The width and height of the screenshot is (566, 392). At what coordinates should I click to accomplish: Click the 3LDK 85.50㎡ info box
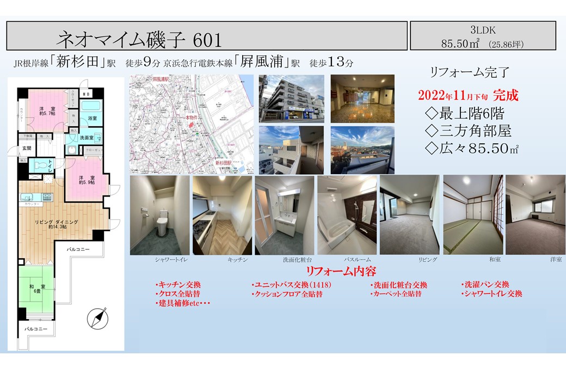pyautogui.click(x=482, y=36)
